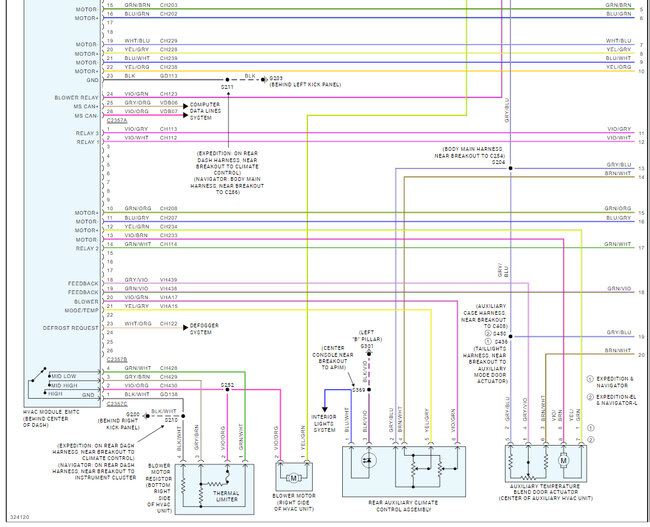This screenshot has height=527, width=650.
Task: Click circuit code CH122
Action: tap(169, 324)
